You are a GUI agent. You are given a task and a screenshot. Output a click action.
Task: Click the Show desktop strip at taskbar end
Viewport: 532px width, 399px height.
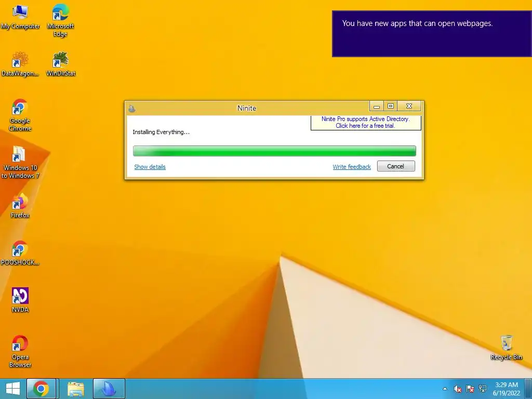click(528, 389)
